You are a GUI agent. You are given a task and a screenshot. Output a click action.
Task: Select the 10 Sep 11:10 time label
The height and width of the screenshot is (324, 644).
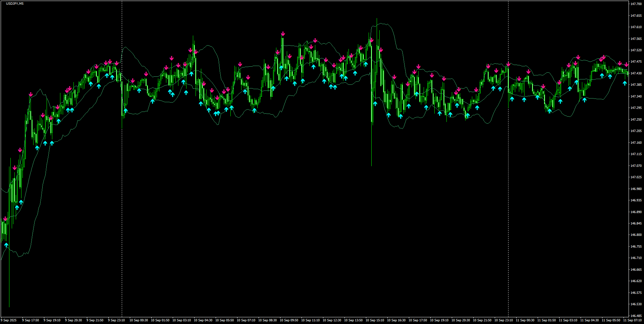point(311,320)
